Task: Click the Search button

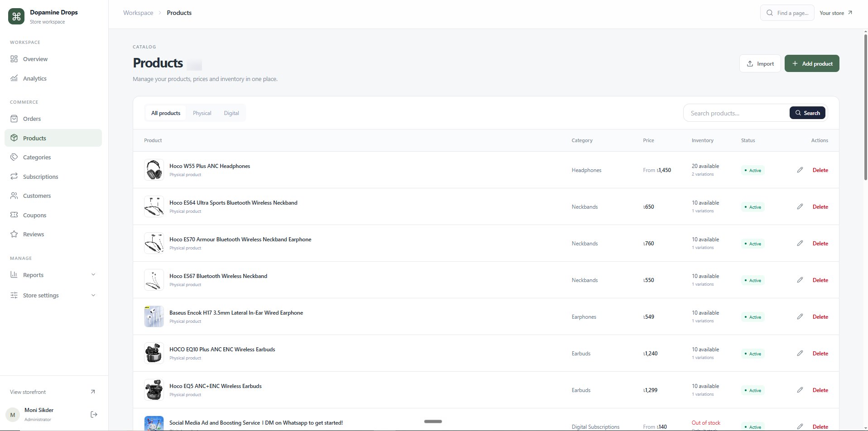Action: (807, 113)
